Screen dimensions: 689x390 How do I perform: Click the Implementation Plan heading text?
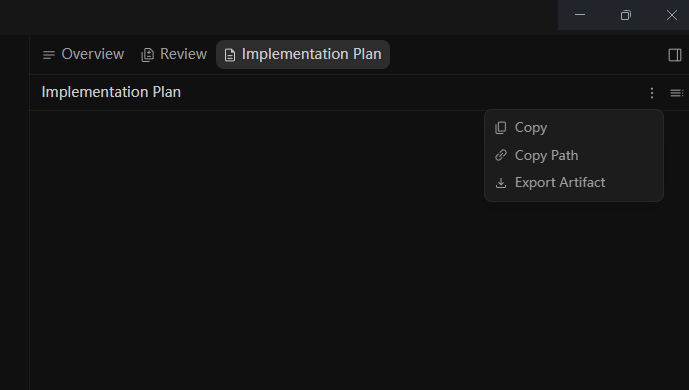click(111, 92)
